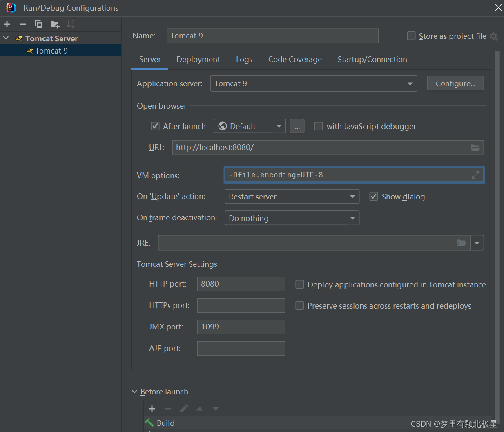504x432 pixels.
Task: Switch to the Server tab
Action: [150, 60]
